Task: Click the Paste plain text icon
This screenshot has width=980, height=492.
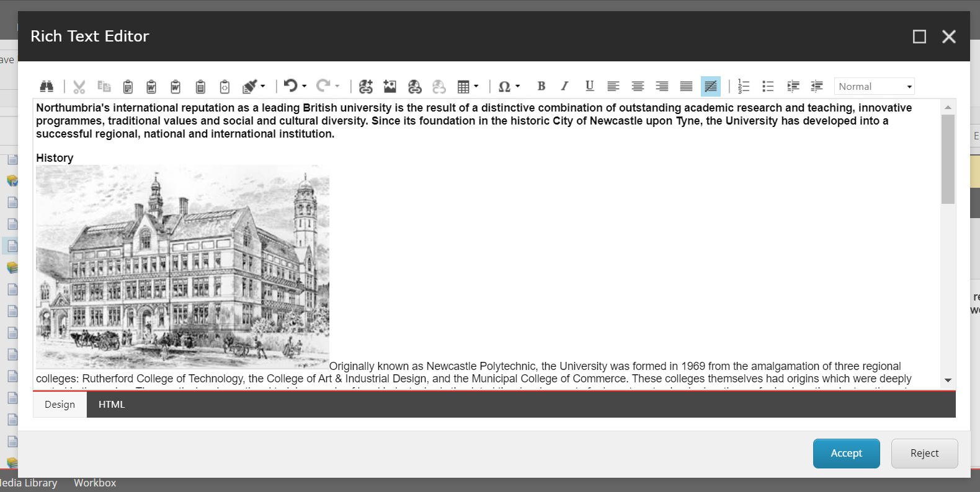Action: pyautogui.click(x=200, y=86)
